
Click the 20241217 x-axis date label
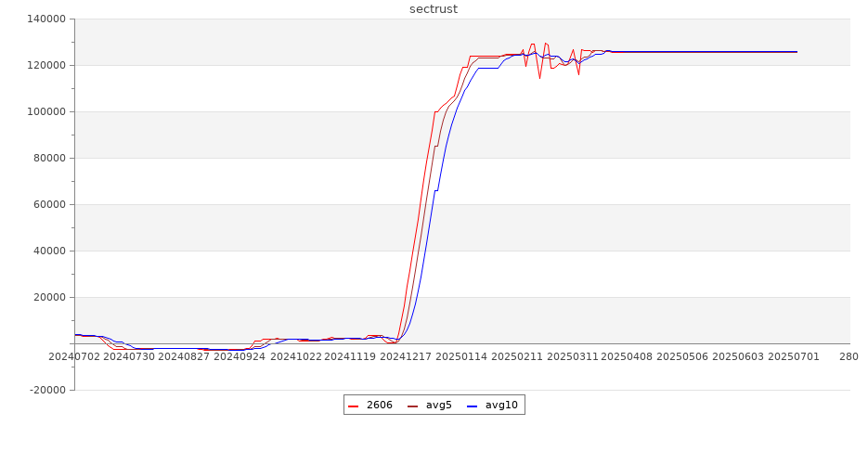(406, 356)
